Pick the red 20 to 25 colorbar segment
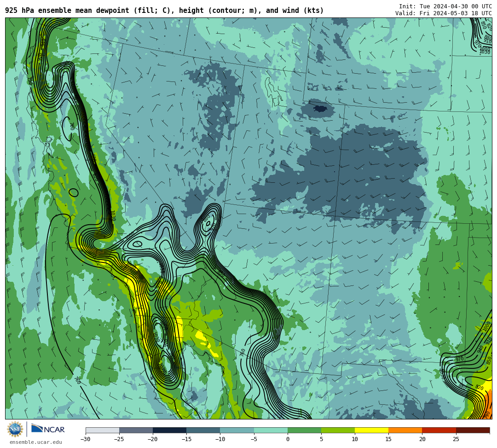Screen dimensions: 497x448 coord(439,430)
